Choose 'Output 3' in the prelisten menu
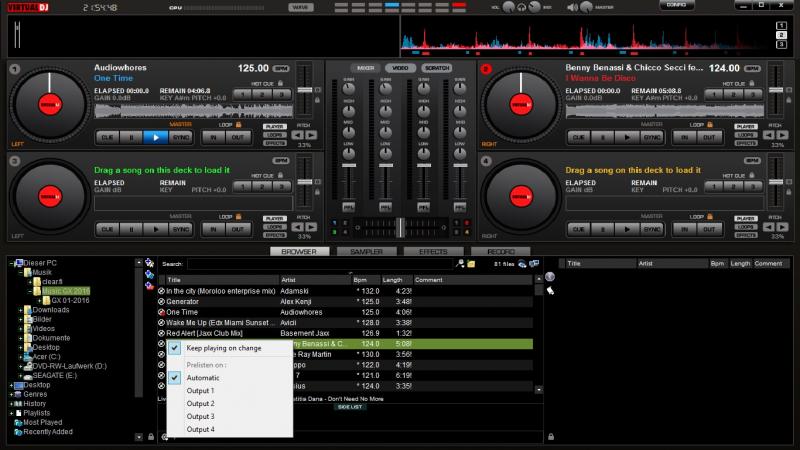The width and height of the screenshot is (800, 450). [200, 417]
